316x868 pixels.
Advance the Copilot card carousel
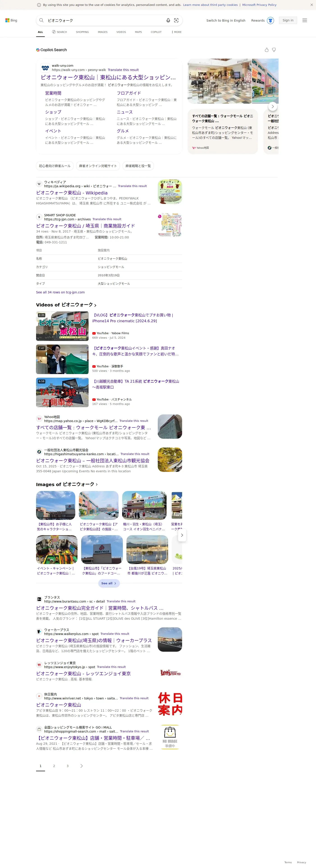click(x=272, y=107)
